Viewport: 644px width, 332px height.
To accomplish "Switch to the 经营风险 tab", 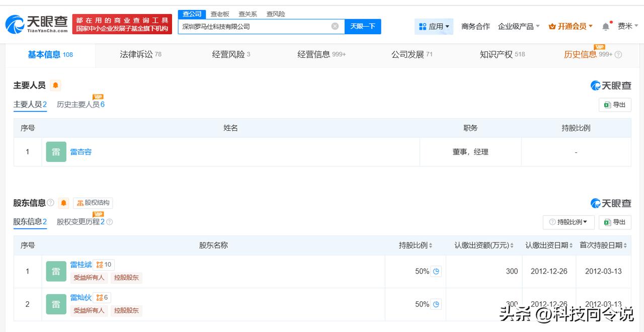I will [x=231, y=54].
